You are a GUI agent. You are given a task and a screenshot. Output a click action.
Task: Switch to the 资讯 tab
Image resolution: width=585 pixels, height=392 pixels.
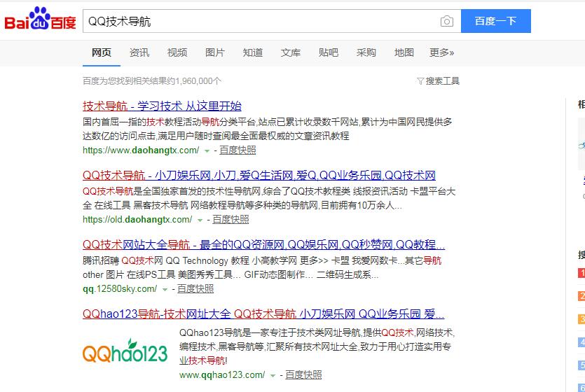139,52
